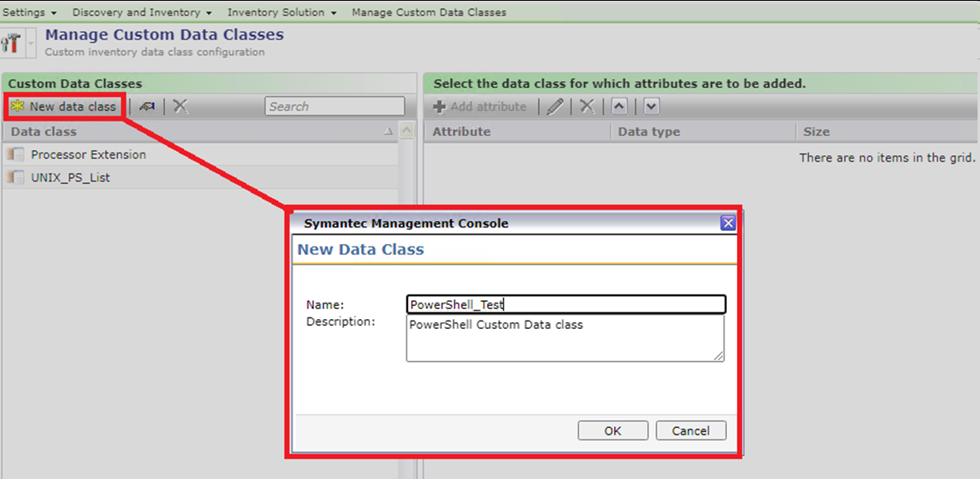Click the delete attribute X icon
Image resolution: width=980 pixels, height=479 pixels.
pyautogui.click(x=587, y=107)
